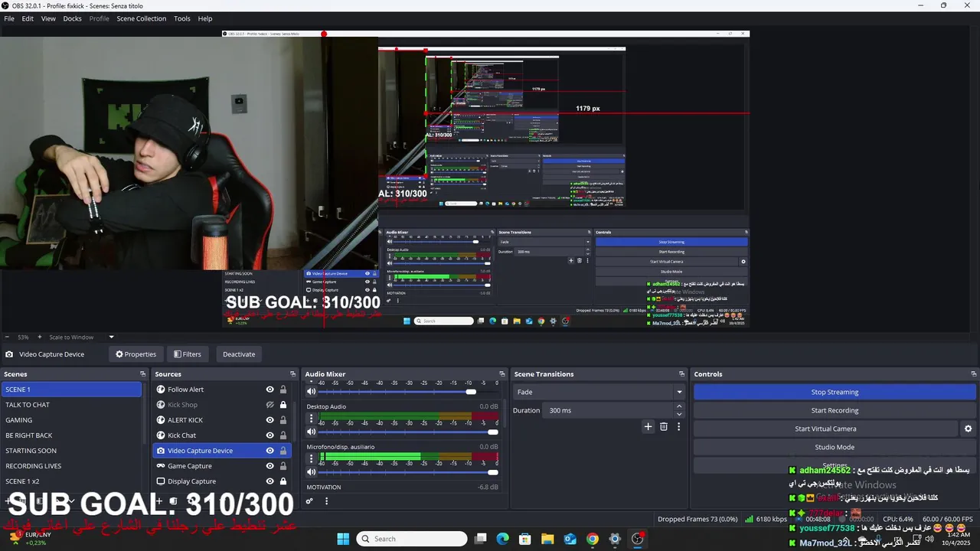This screenshot has width=980, height=551.
Task: Click the Stop Streaming button
Action: 835,392
